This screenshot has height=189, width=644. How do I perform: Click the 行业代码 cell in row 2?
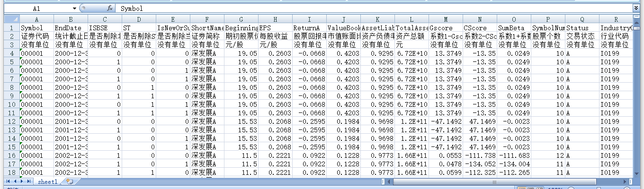(x=616, y=36)
